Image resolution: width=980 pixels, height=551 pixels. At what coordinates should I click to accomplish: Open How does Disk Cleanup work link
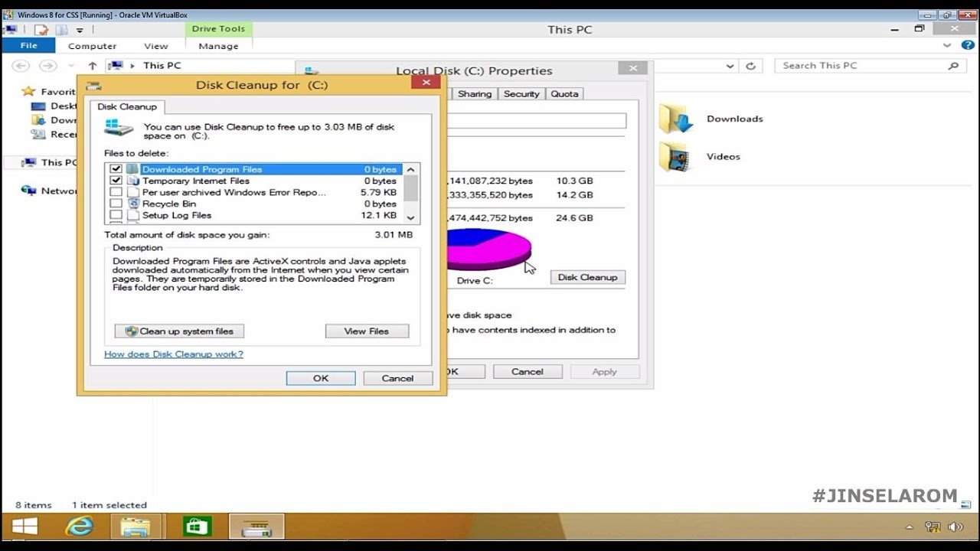174,354
